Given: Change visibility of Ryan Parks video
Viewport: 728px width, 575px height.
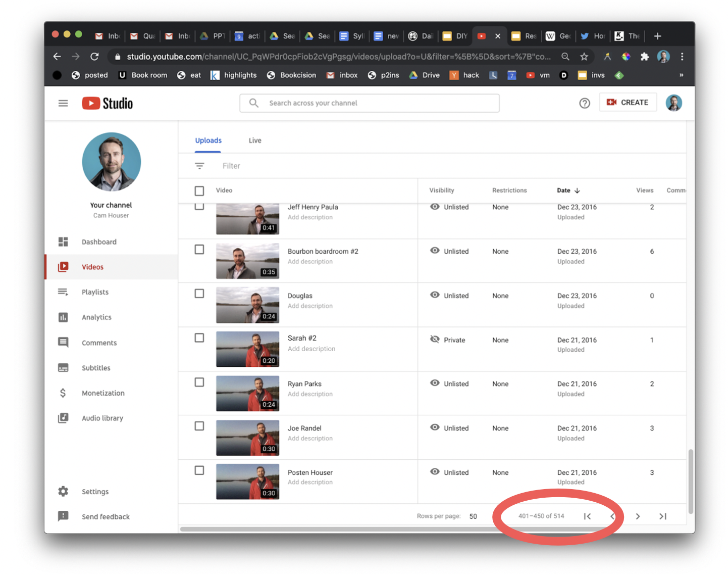Looking at the screenshot, I should [449, 384].
